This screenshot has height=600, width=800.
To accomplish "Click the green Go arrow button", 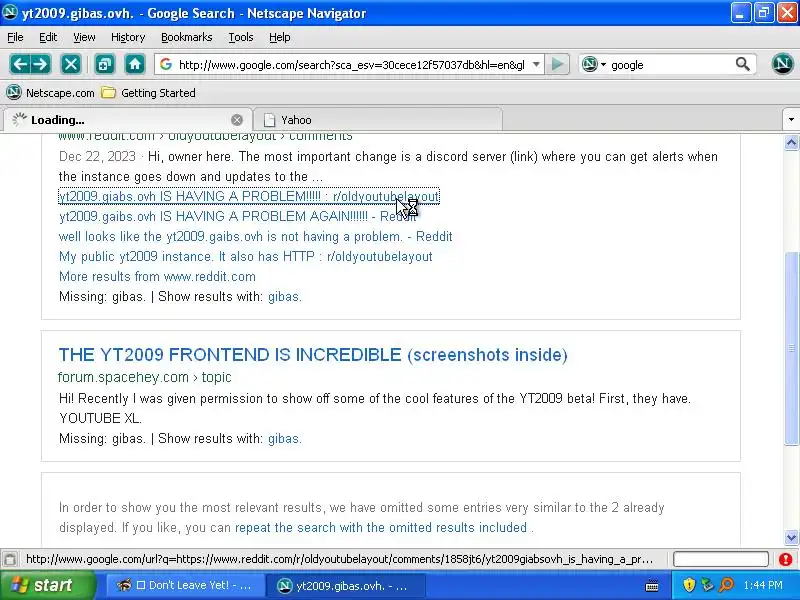I will click(x=557, y=64).
